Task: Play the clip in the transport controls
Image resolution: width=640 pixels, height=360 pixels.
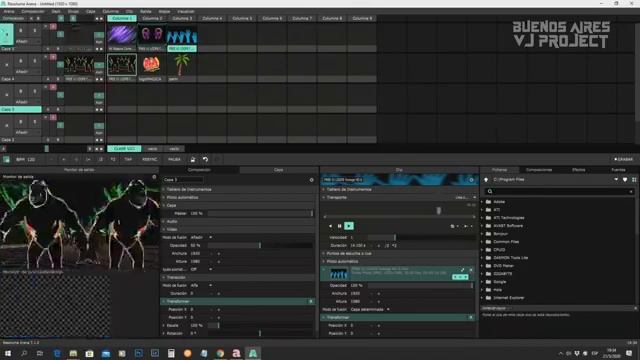Action: pos(349,226)
